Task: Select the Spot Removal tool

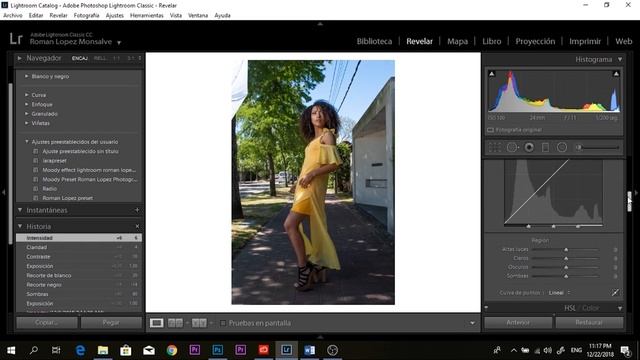Action: (512, 147)
